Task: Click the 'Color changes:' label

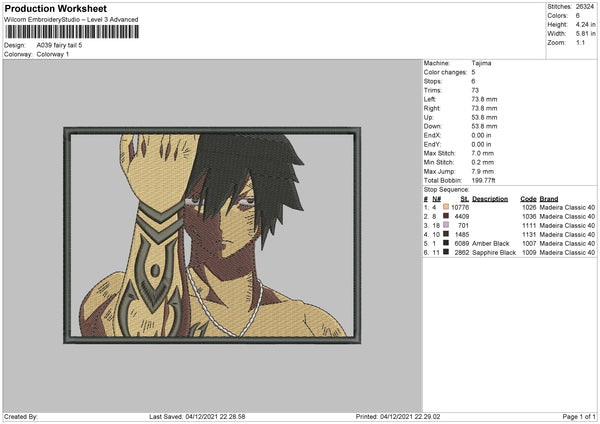Action: click(x=445, y=72)
